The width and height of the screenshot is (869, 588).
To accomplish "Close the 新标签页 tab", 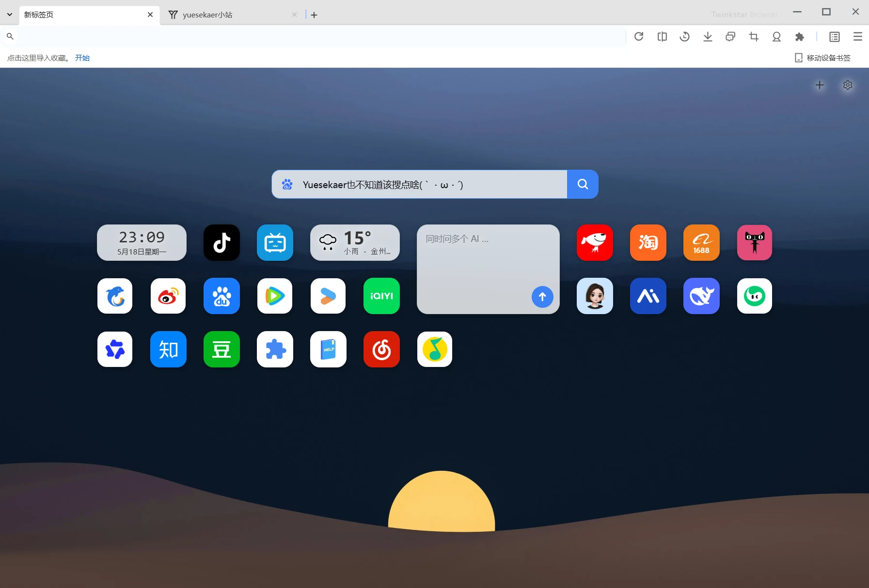I will click(150, 15).
